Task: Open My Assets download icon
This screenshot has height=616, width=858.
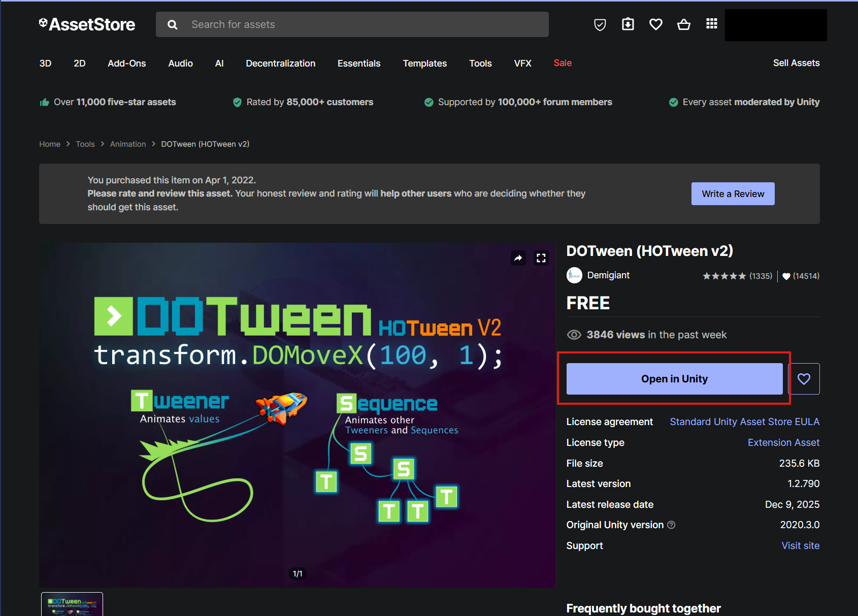Action: (x=628, y=24)
